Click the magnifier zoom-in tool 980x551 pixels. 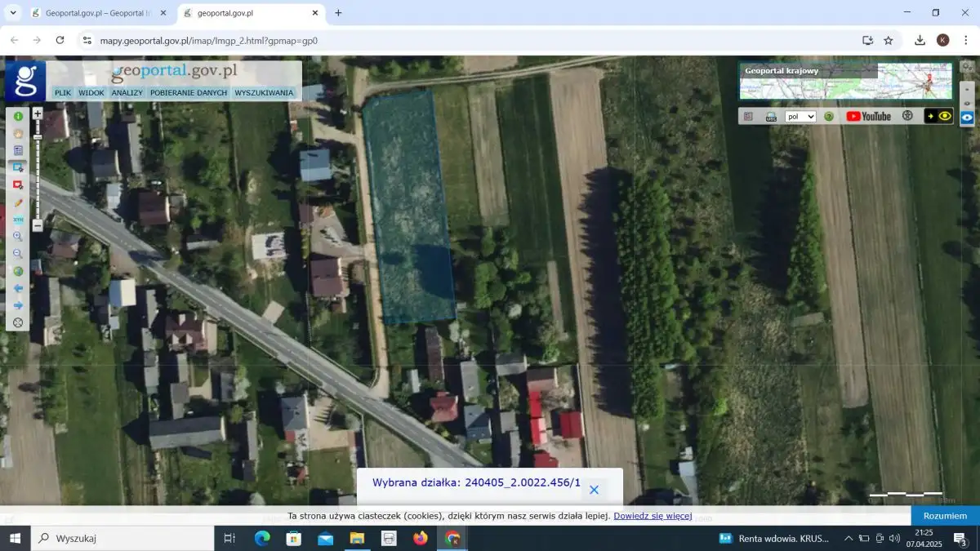18,237
